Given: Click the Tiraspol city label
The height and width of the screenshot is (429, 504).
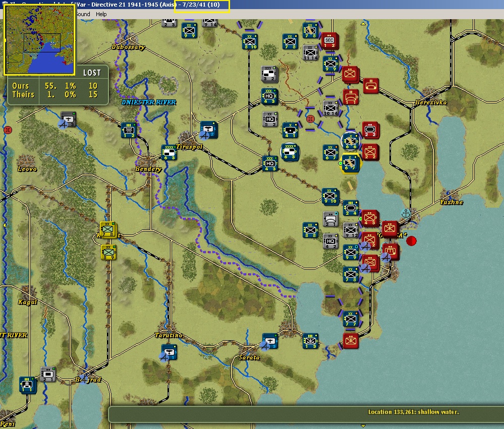Looking at the screenshot, I should (x=189, y=147).
